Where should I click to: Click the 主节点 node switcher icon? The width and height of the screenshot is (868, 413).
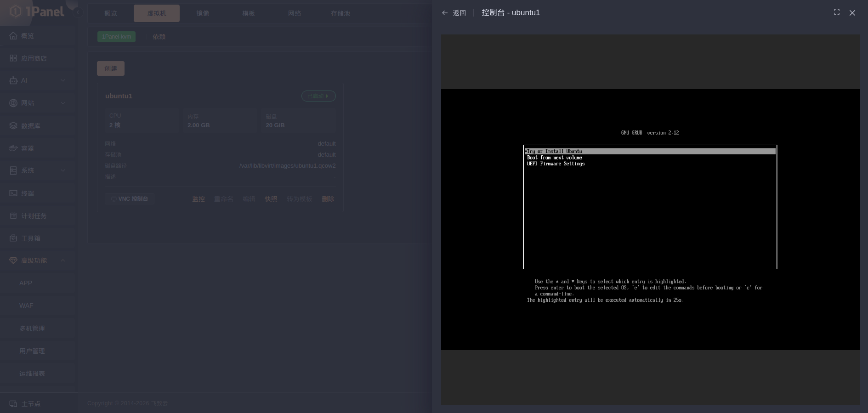pos(13,404)
